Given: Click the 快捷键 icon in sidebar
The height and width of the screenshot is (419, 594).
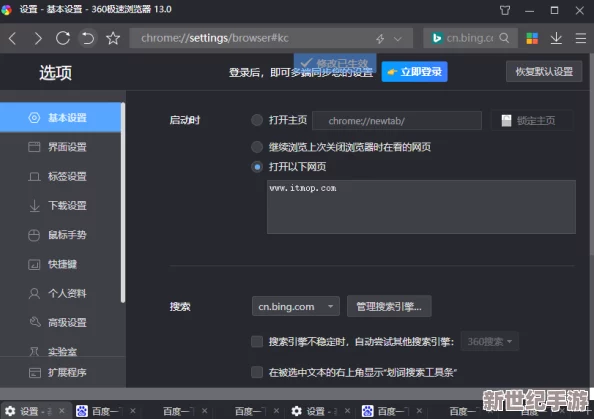Looking at the screenshot, I should (34, 264).
